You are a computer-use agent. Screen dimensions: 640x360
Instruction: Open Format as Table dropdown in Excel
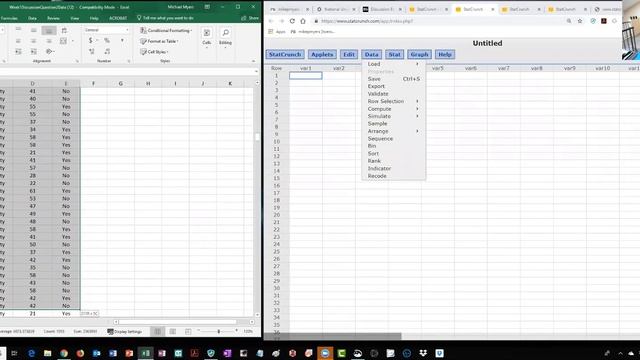159,41
